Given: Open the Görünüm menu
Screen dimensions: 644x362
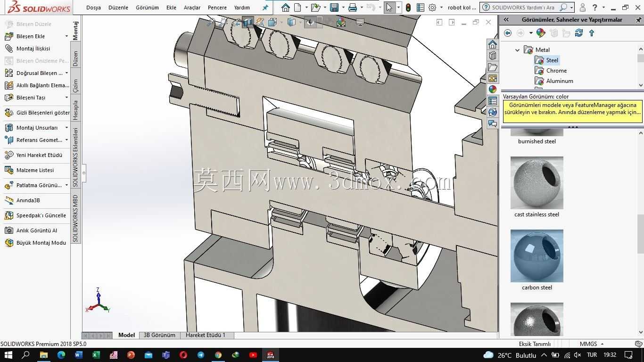Looking at the screenshot, I should click(x=147, y=8).
